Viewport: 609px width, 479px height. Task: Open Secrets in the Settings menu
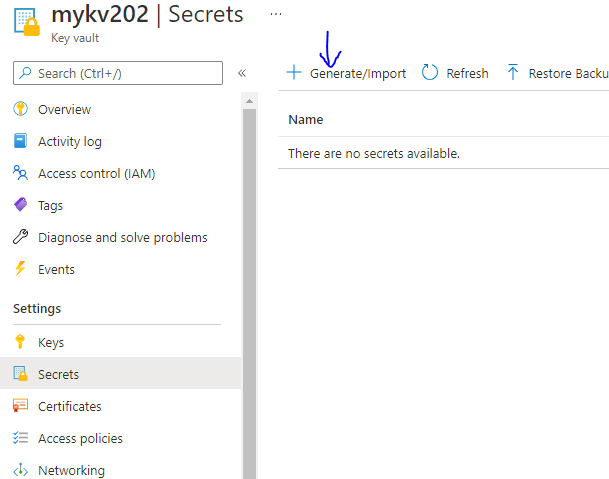58,374
